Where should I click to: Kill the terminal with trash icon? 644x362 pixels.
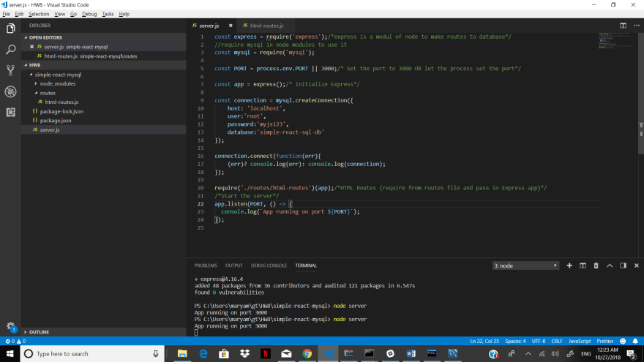click(x=596, y=265)
